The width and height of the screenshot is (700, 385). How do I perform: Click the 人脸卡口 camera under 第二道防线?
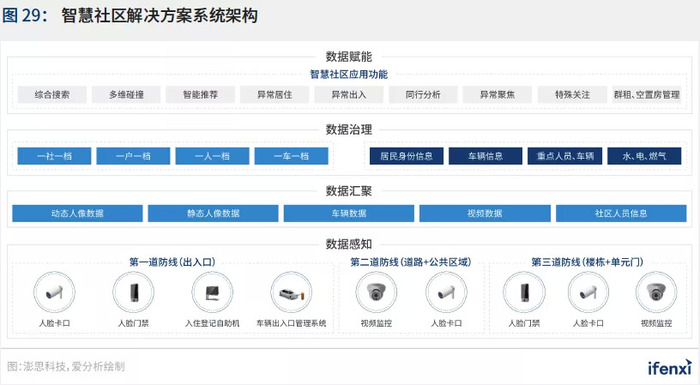coord(446,293)
